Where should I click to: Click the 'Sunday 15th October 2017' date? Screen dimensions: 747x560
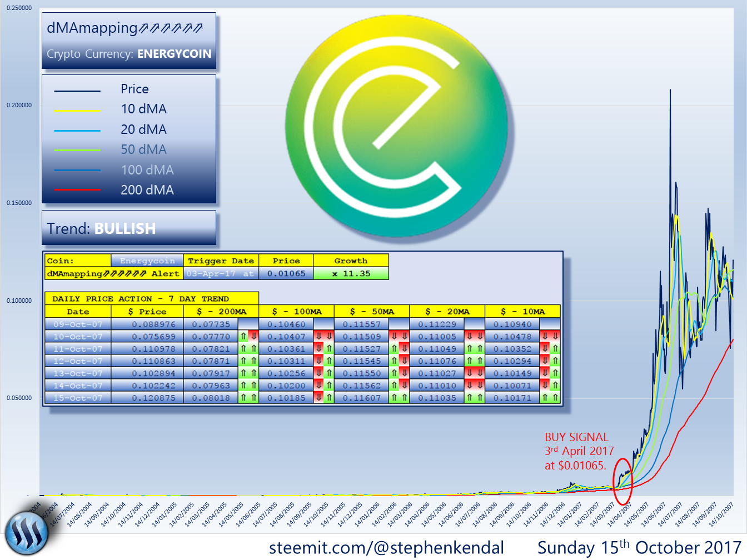[639, 547]
